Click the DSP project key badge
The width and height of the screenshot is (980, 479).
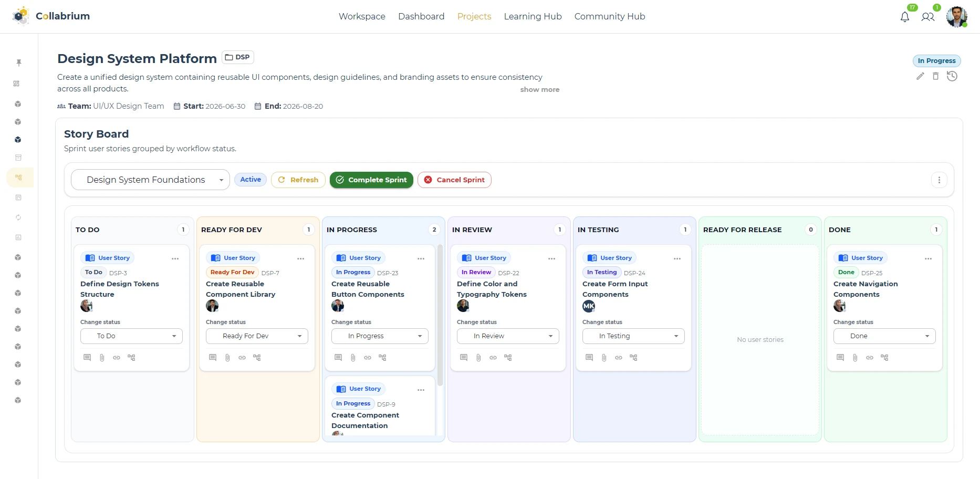(x=238, y=57)
